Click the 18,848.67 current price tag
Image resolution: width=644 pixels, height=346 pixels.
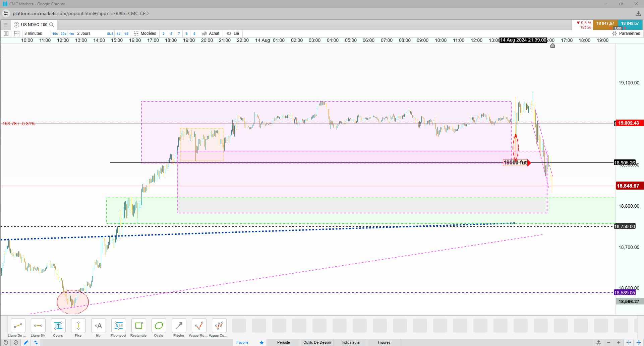(x=630, y=186)
